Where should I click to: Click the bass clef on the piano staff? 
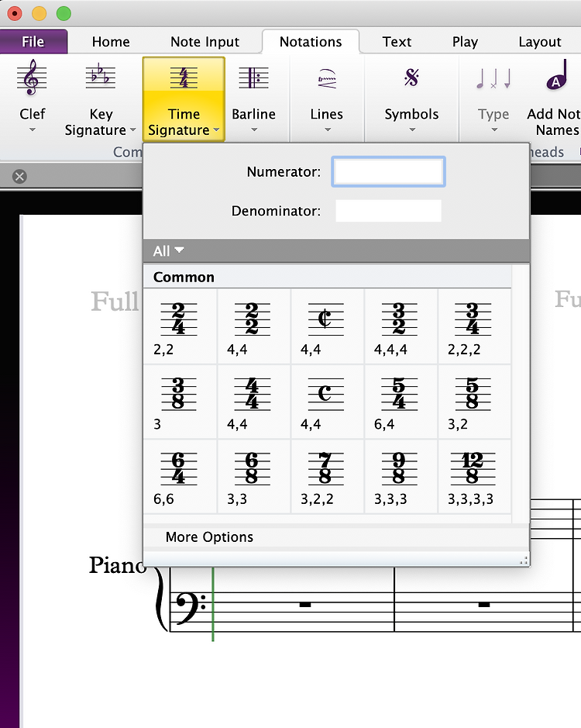point(191,608)
